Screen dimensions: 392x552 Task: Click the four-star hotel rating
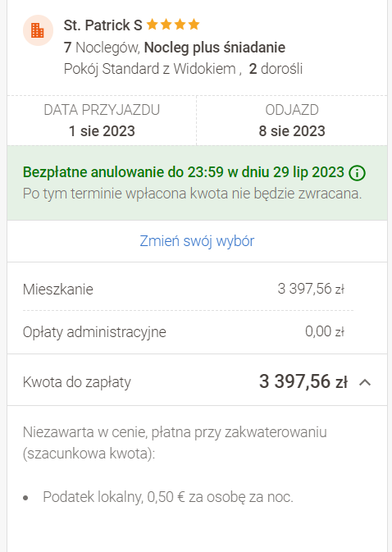(x=173, y=25)
